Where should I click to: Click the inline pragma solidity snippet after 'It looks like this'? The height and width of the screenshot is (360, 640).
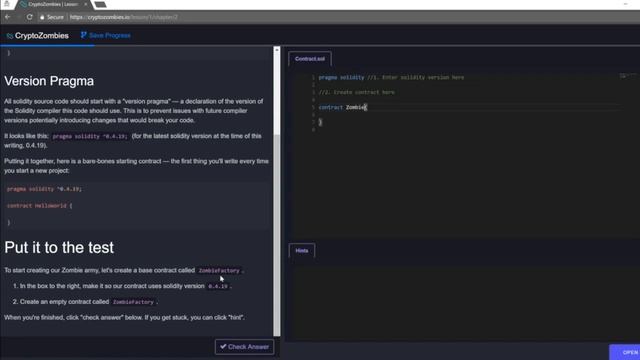89,136
